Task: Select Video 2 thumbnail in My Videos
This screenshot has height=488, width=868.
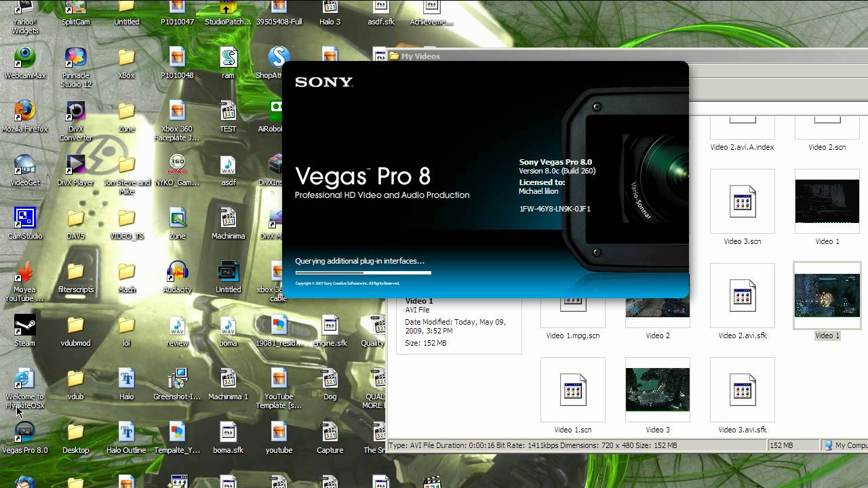Action: tap(657, 307)
